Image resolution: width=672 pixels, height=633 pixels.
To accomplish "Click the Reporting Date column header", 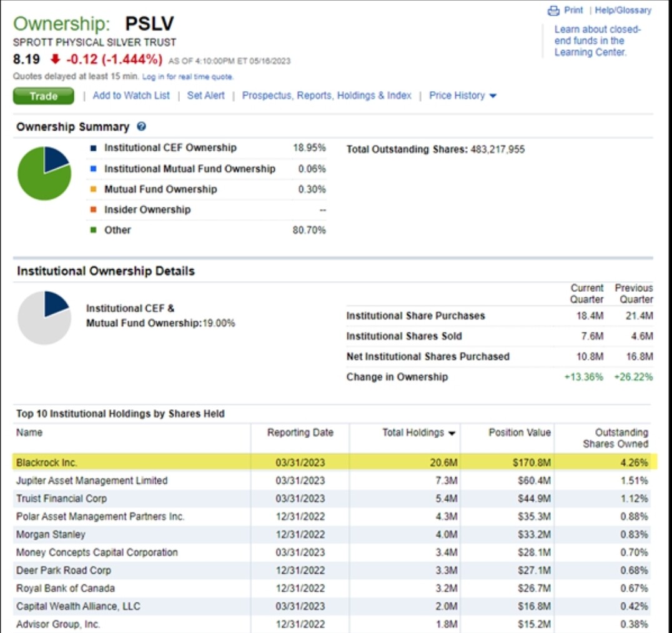I will pos(300,432).
